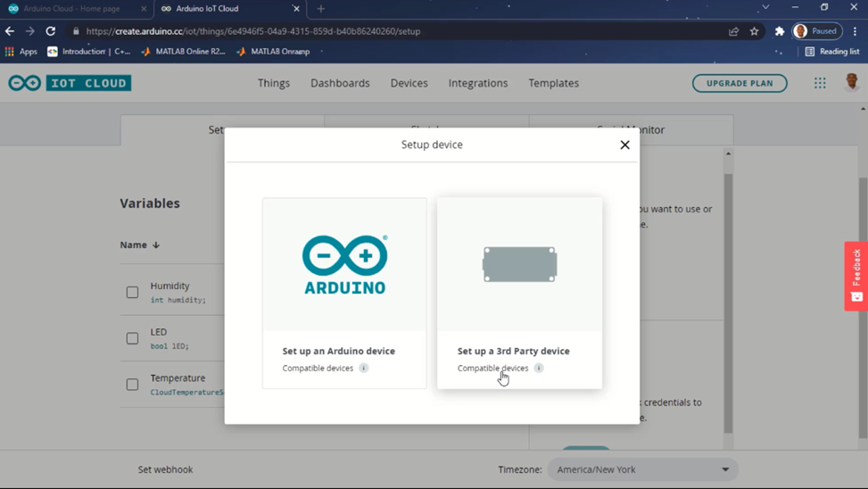Click the URL address bar

pos(399,31)
